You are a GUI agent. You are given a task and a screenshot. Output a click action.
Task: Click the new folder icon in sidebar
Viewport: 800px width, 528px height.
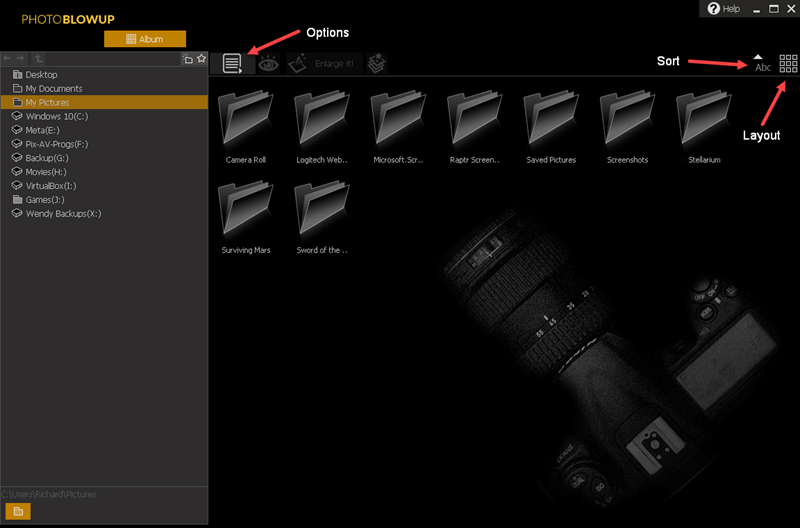coord(187,59)
